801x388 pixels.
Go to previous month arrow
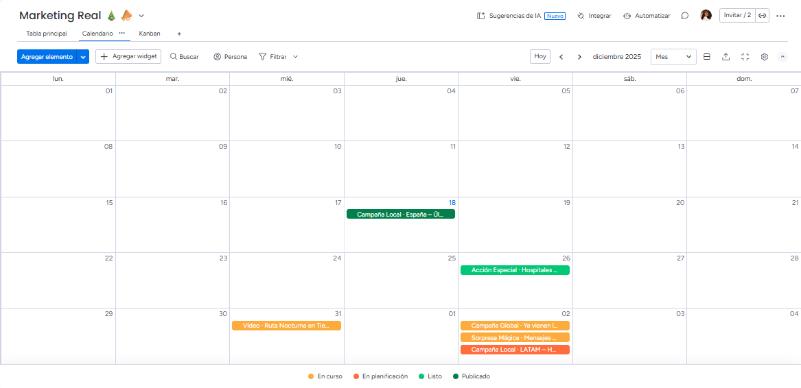(561, 57)
